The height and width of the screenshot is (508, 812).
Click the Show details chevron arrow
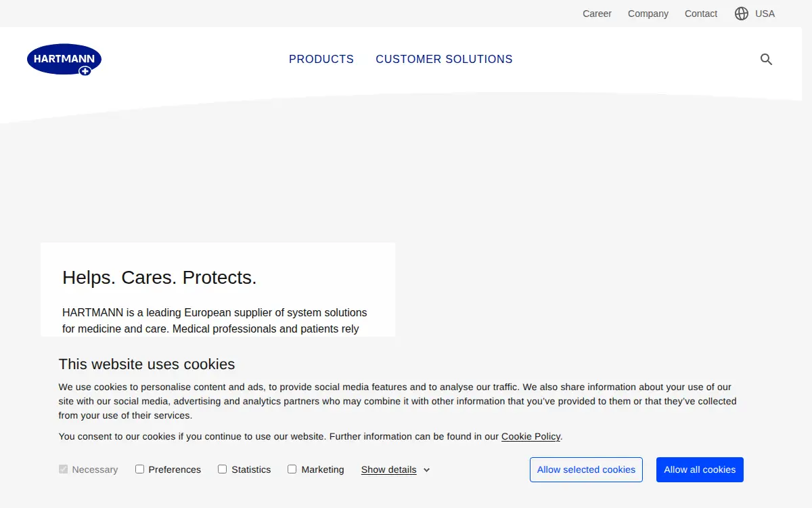tap(427, 470)
